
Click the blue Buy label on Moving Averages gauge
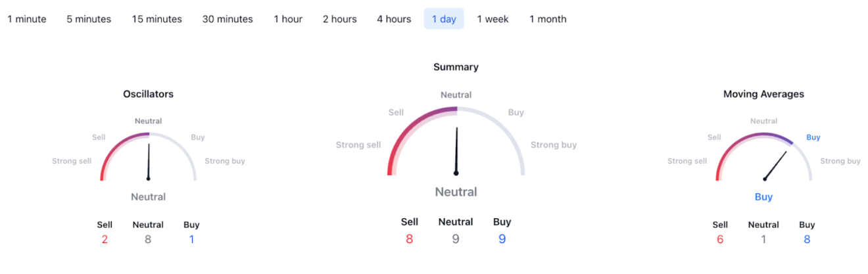pos(813,137)
